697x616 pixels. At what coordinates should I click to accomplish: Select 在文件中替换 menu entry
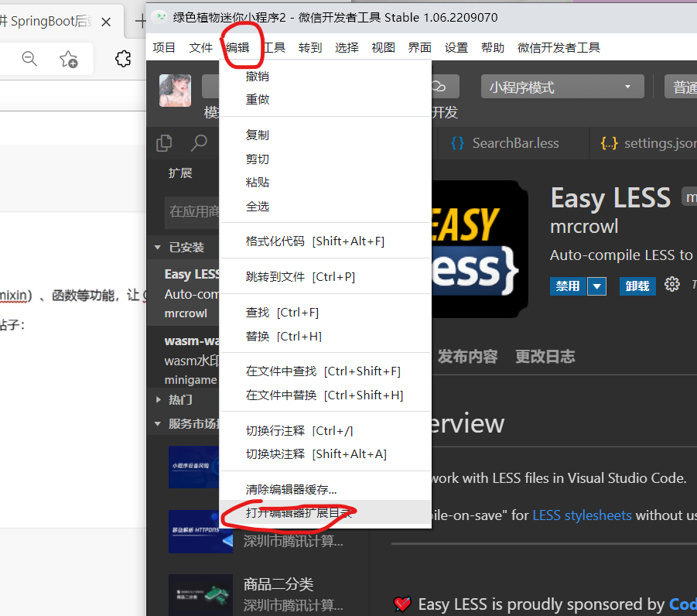click(x=326, y=395)
